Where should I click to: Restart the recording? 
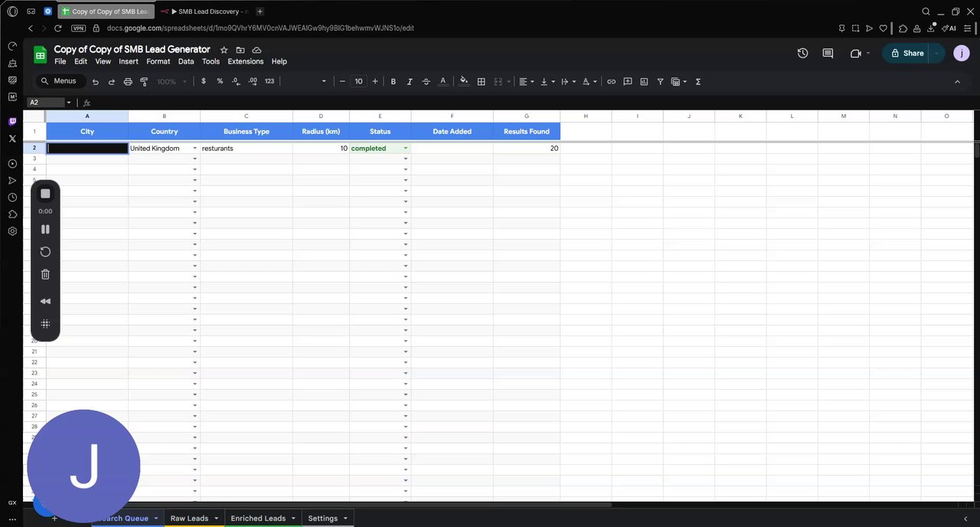(x=45, y=252)
